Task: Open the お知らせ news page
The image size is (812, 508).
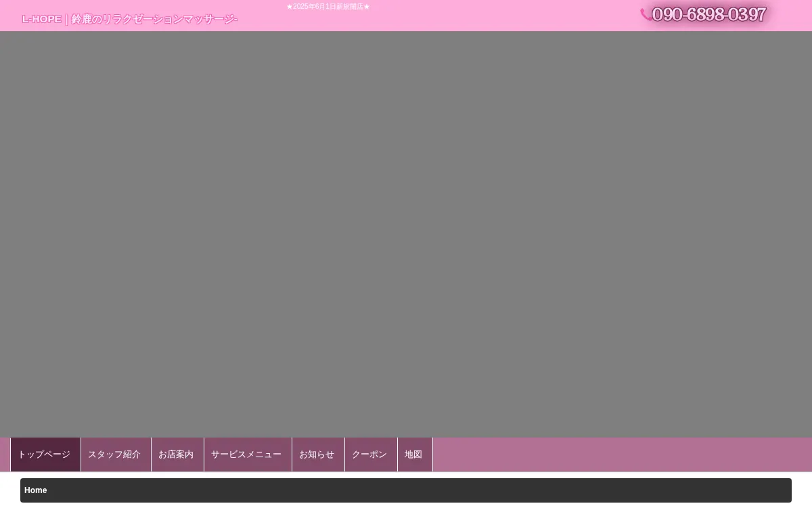Action: coord(318,454)
